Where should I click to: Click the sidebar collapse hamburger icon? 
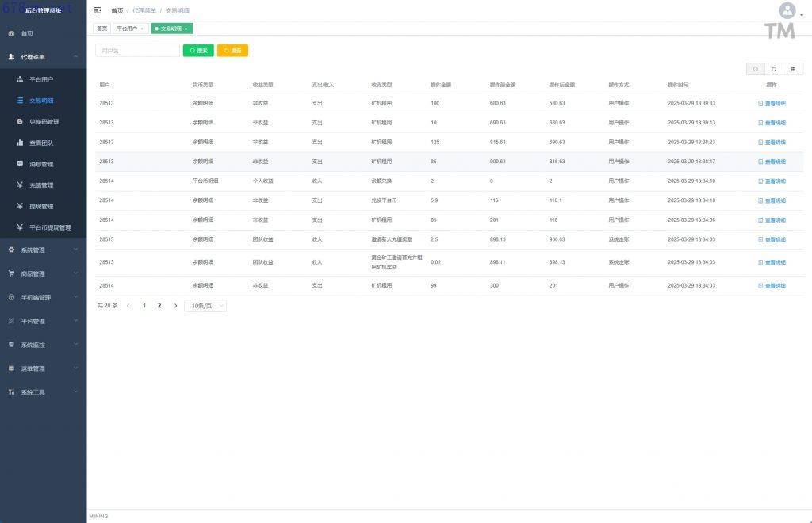(98, 10)
